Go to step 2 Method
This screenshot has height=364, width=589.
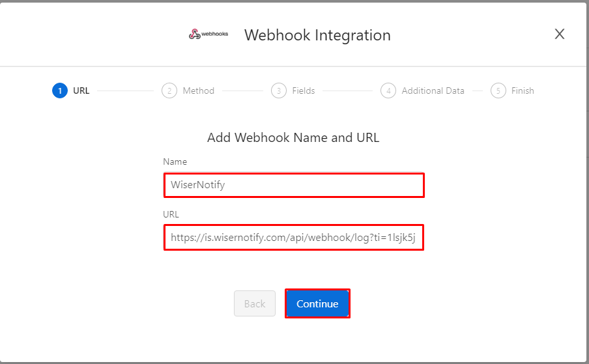(x=188, y=91)
